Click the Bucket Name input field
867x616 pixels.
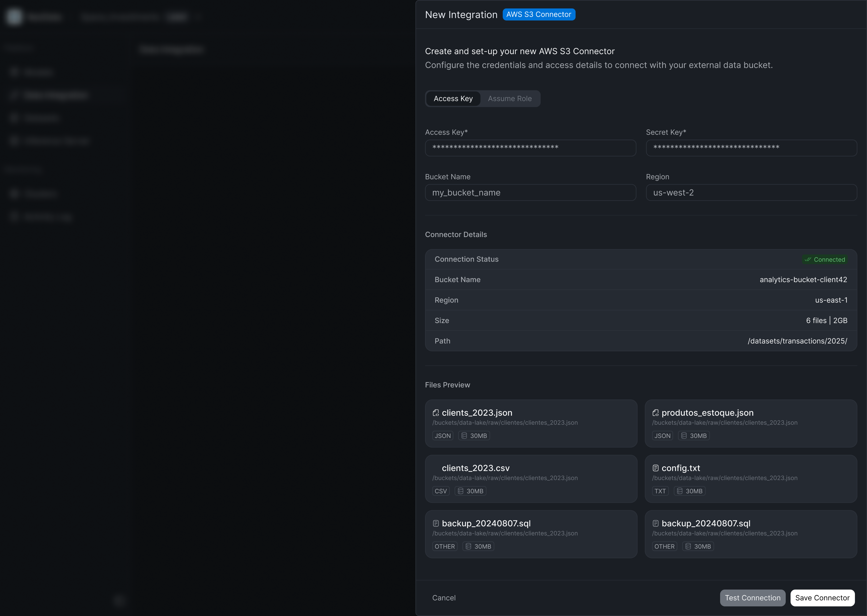click(530, 193)
